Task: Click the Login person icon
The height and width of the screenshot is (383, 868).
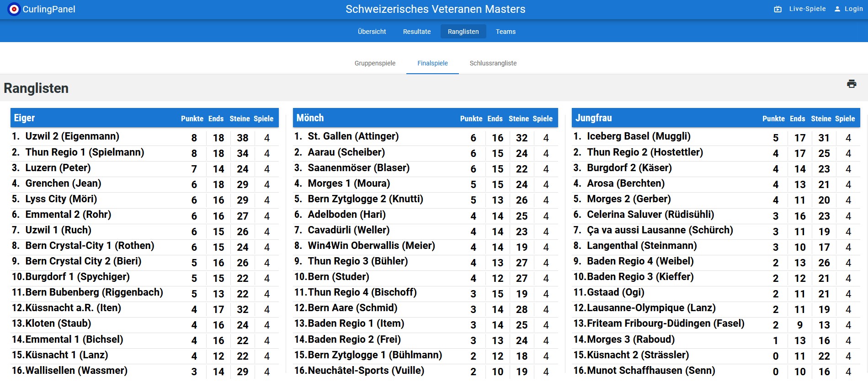Action: click(837, 9)
